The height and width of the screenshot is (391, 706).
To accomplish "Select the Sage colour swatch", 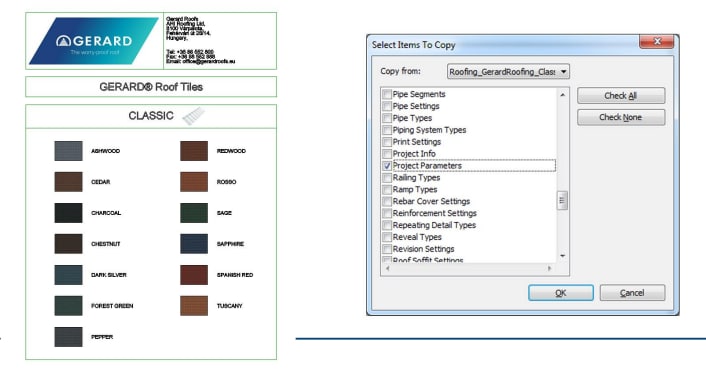I will pos(194,213).
